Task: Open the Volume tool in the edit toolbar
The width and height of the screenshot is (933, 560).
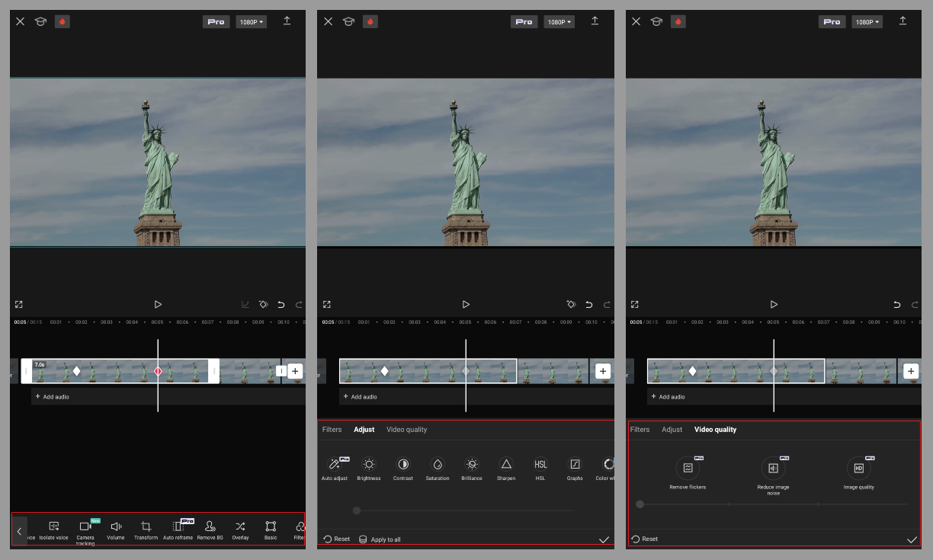Action: tap(116, 530)
